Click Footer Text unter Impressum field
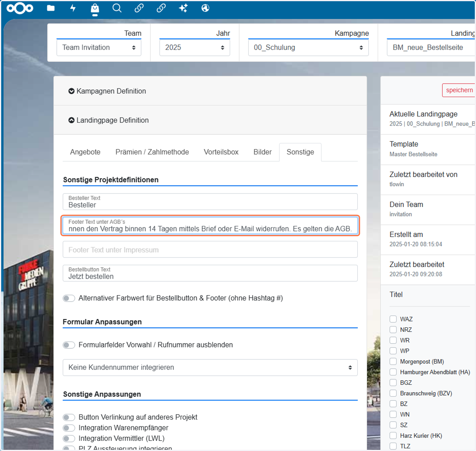The image size is (476, 451). pos(210,250)
